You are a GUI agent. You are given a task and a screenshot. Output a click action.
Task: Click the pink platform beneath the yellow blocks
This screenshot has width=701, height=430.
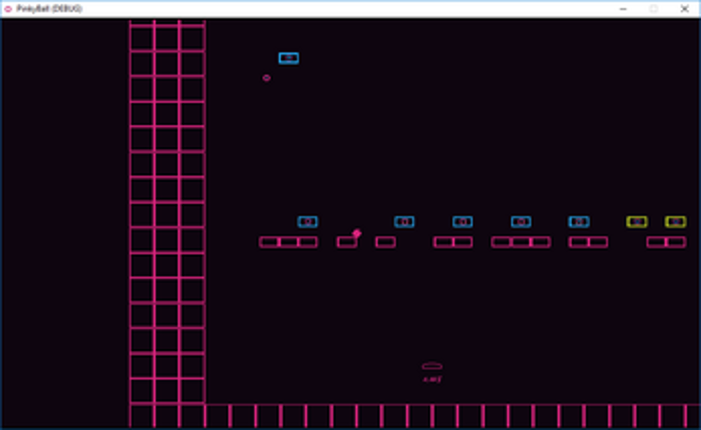(x=666, y=242)
